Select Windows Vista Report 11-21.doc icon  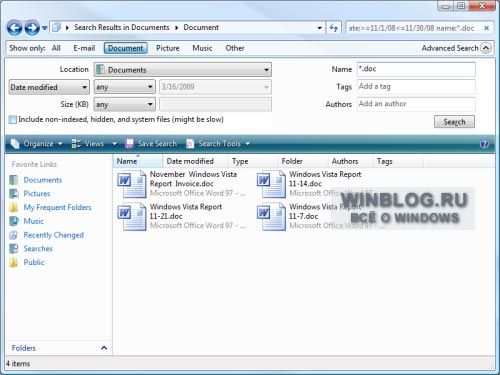pyautogui.click(x=132, y=216)
